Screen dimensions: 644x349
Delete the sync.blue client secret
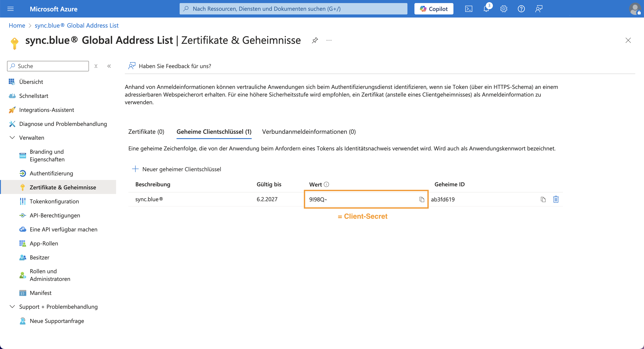pyautogui.click(x=556, y=199)
